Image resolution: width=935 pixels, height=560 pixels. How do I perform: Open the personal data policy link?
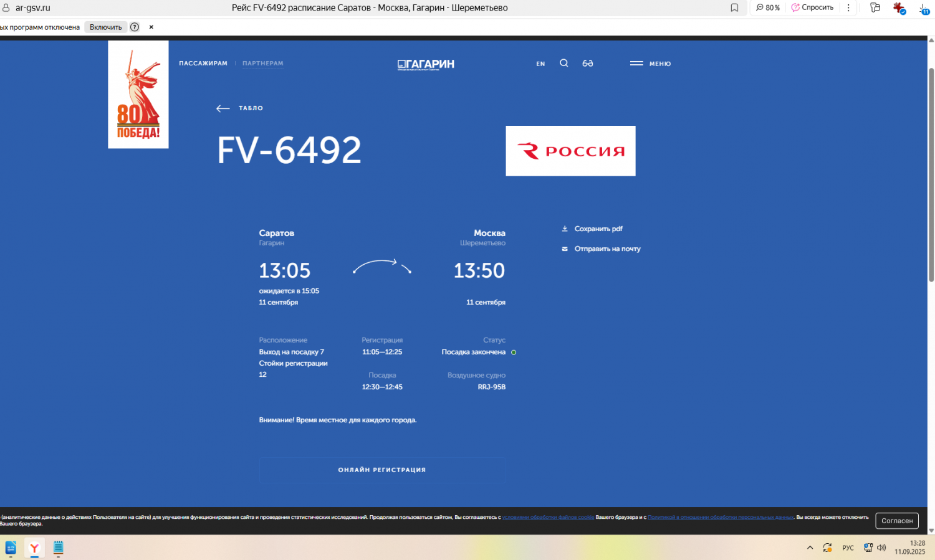[721, 518]
